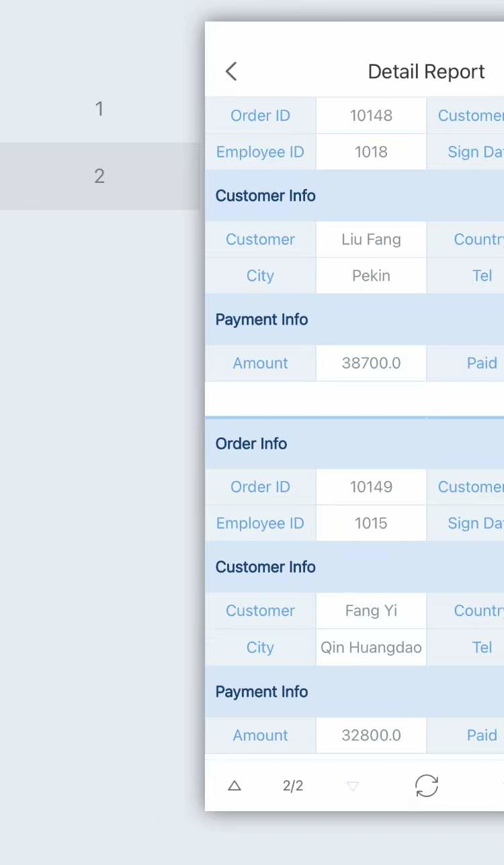
Task: Go back using the header arrow
Action: 231,71
